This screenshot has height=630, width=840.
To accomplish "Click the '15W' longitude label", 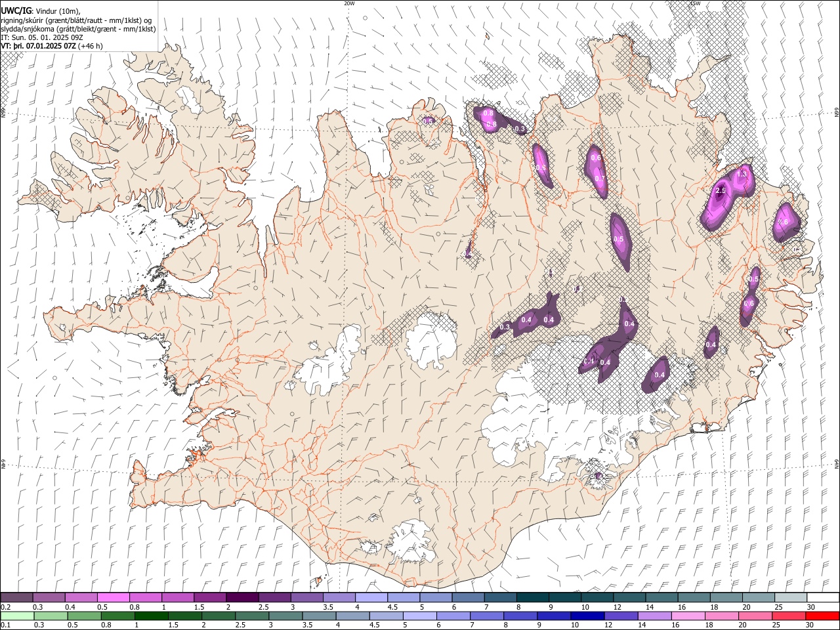I will (695, 3).
